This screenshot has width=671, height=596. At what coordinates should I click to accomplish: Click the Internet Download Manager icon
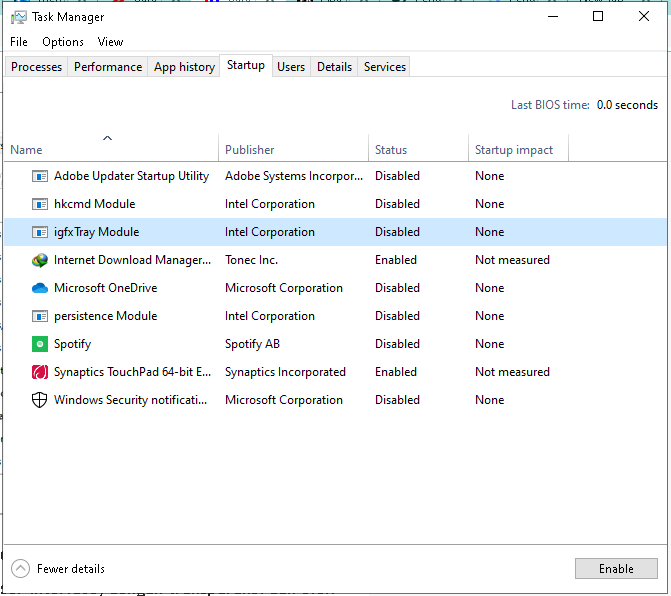(x=40, y=260)
